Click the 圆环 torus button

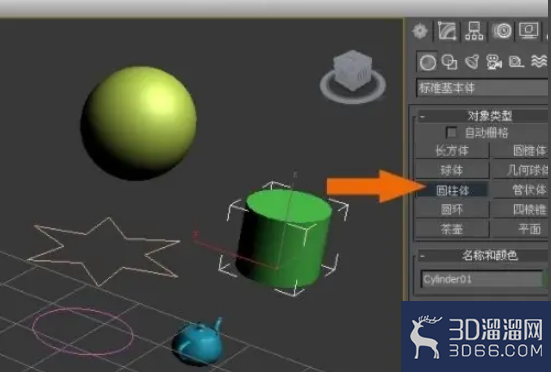pos(452,210)
